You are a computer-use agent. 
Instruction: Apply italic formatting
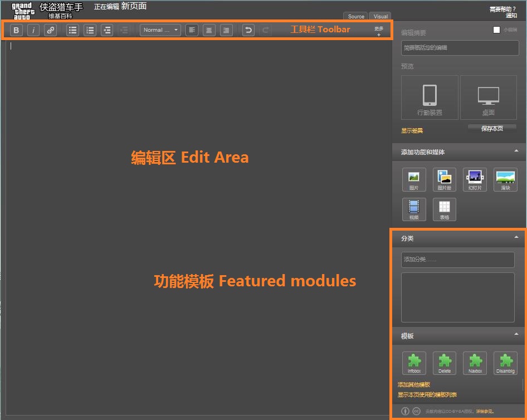pos(33,30)
